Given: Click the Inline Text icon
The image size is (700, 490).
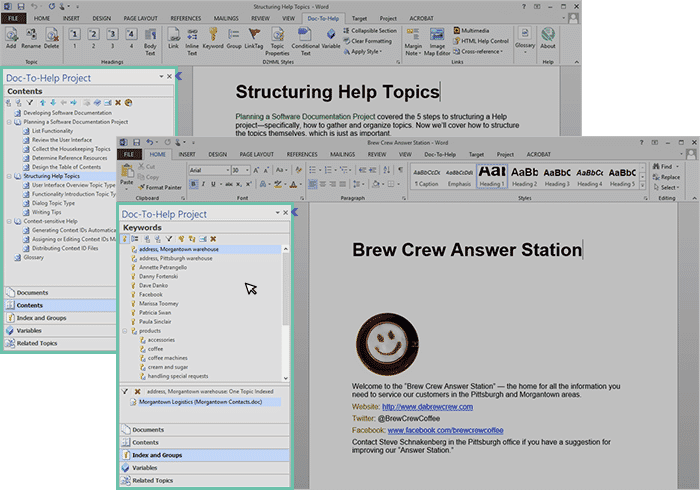Looking at the screenshot, I should 192,42.
